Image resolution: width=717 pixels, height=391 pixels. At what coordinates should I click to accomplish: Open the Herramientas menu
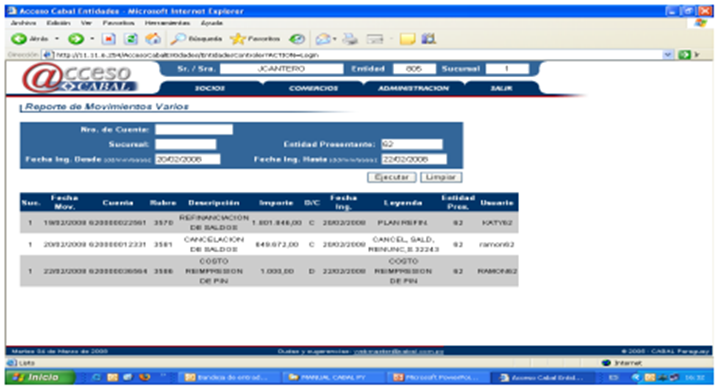coord(167,23)
